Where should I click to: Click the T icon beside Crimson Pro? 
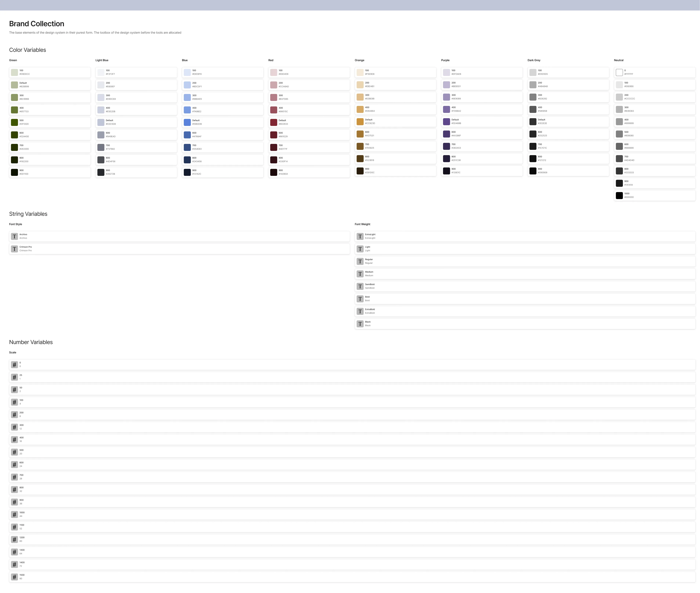point(15,249)
